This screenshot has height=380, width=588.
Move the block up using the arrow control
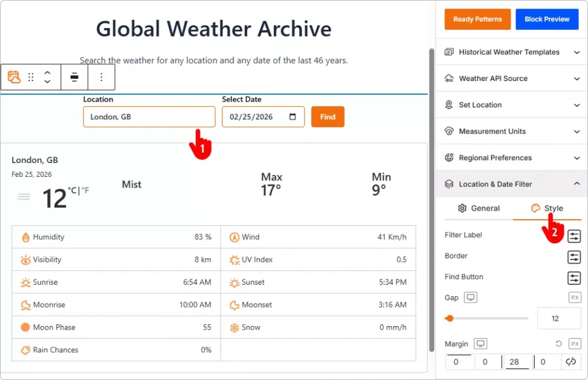47,73
